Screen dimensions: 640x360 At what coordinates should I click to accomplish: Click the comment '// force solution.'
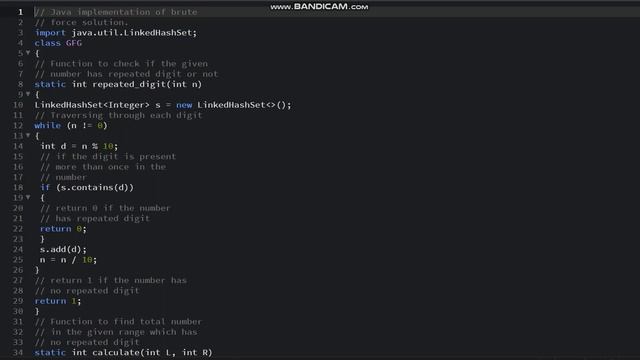(81, 22)
